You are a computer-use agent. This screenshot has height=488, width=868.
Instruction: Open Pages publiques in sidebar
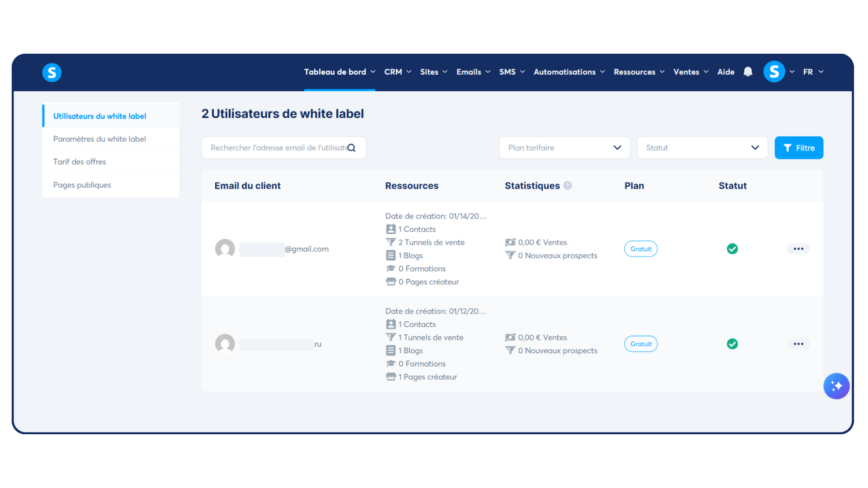click(111, 185)
